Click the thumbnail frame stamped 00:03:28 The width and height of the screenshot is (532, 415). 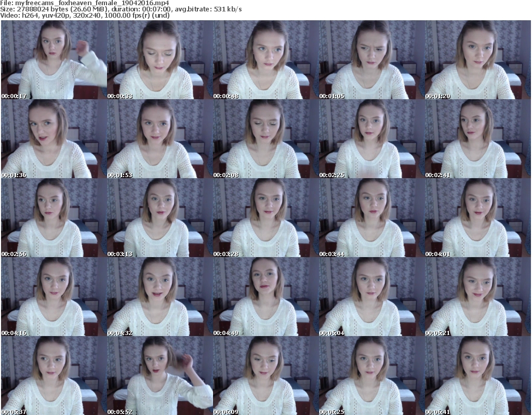point(266,218)
